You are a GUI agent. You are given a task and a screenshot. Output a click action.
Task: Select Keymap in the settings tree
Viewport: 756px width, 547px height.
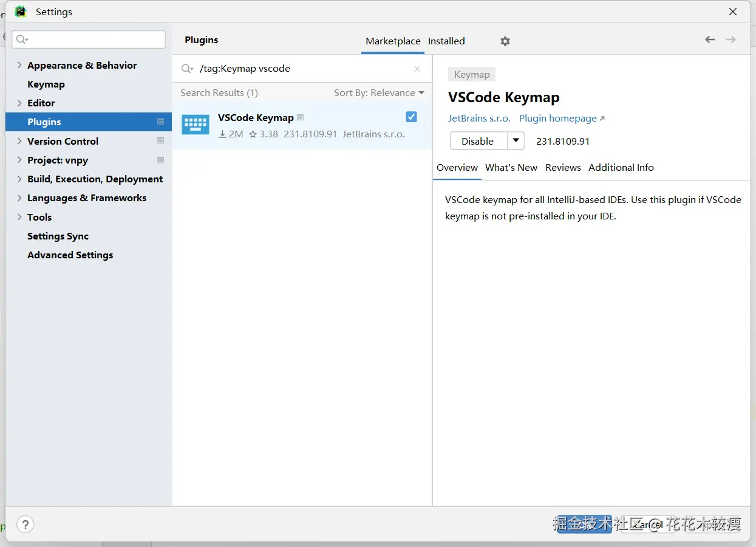tap(46, 84)
